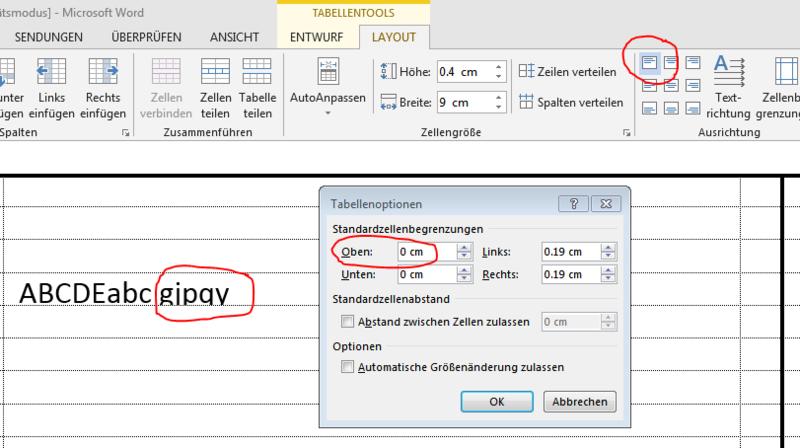Enable Abstand zwischen Zellen zulassen
This screenshot has width=800, height=448.
pos(347,321)
